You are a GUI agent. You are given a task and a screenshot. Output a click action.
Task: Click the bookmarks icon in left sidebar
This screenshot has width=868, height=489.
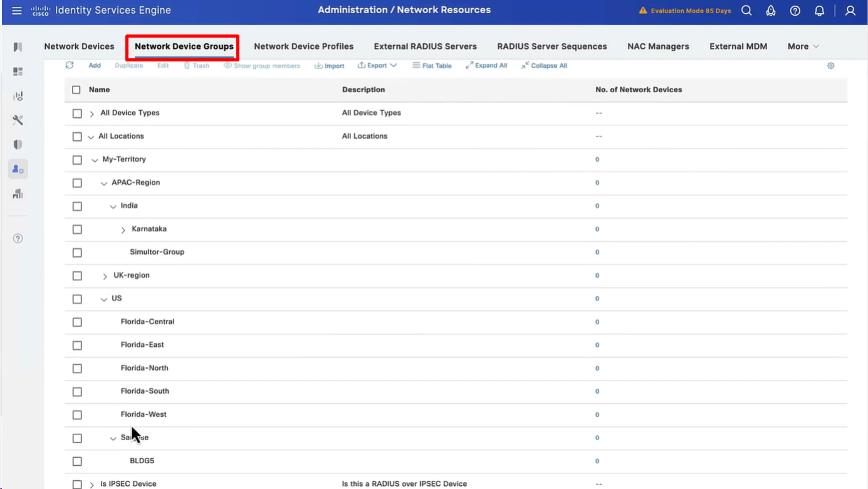tap(18, 48)
